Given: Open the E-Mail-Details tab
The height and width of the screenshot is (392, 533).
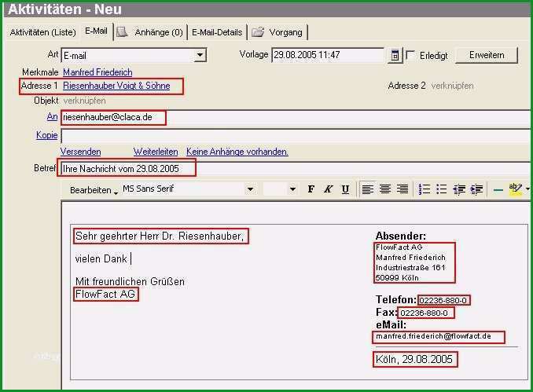Looking at the screenshot, I should 217,32.
